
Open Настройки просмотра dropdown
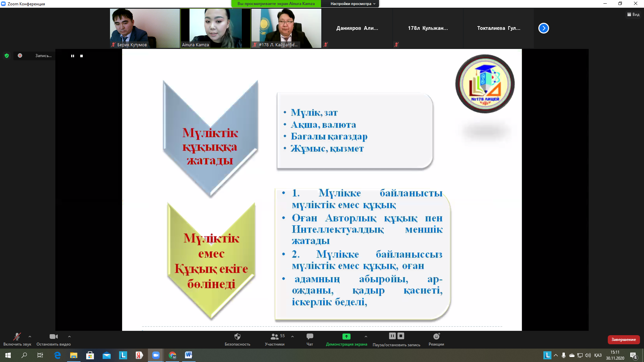353,4
